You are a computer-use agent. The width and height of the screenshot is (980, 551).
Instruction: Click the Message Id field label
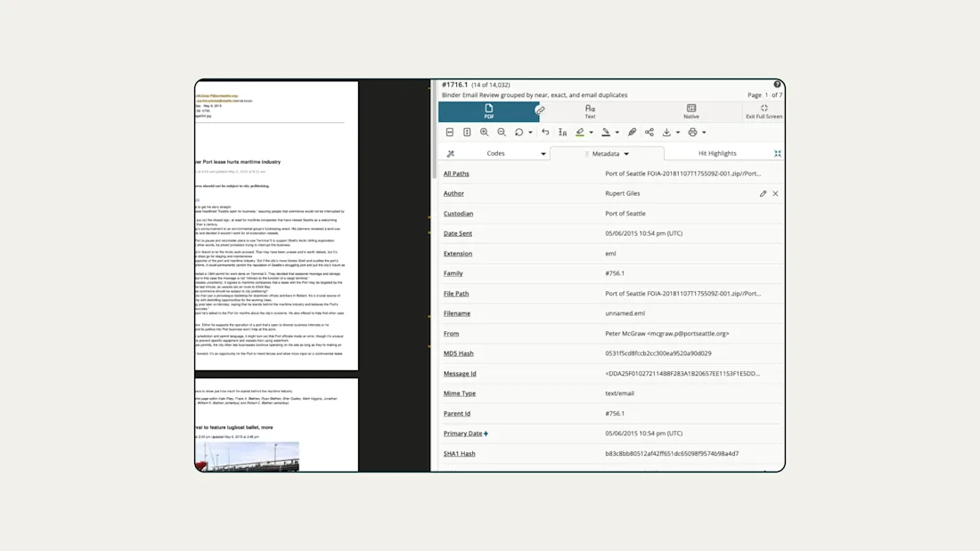(460, 374)
